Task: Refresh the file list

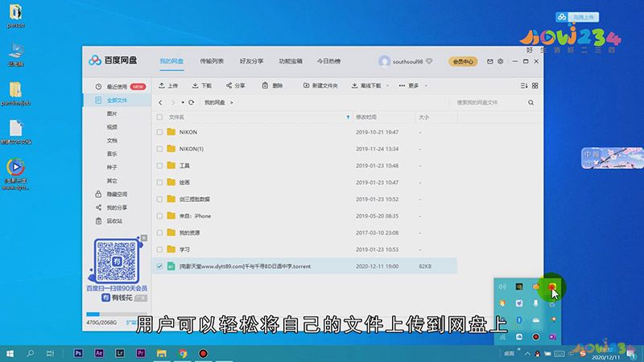Action: (x=192, y=102)
